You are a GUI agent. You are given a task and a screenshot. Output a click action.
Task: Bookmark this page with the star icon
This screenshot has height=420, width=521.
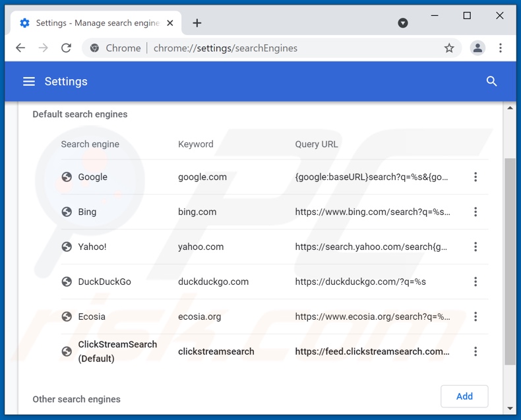click(x=449, y=48)
